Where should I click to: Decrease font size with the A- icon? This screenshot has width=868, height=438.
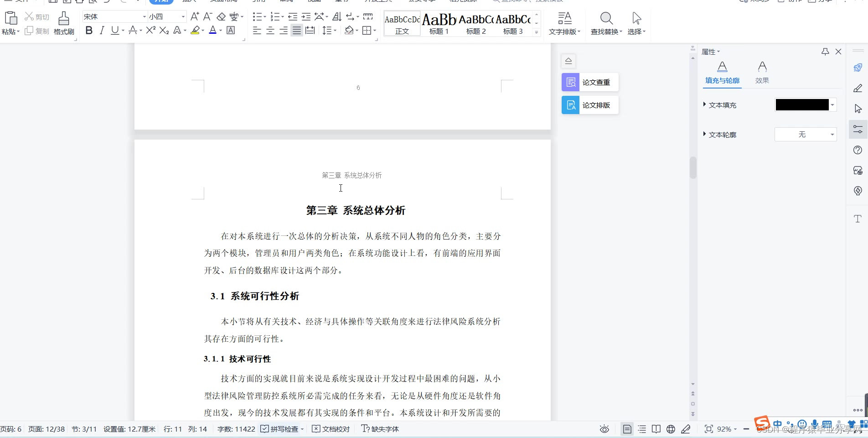(x=208, y=17)
